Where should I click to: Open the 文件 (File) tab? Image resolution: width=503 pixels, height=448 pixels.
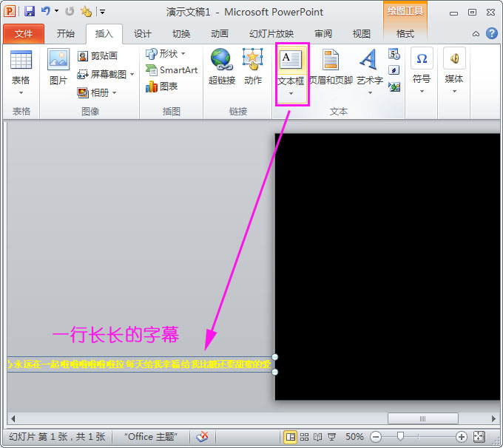pyautogui.click(x=24, y=34)
